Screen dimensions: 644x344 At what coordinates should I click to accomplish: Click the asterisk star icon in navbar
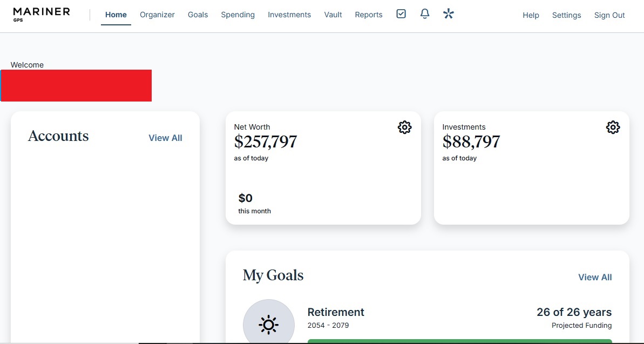[x=449, y=14]
